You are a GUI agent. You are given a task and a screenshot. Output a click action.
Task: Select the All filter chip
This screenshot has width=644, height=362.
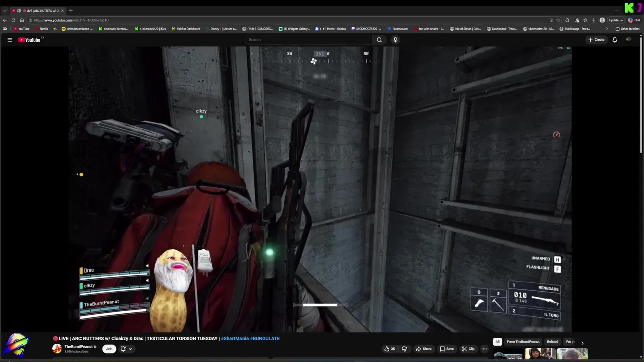point(497,342)
